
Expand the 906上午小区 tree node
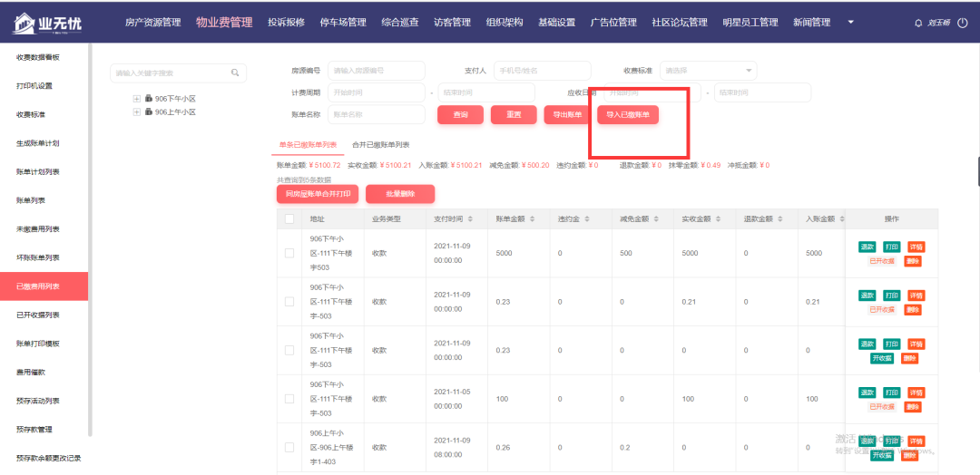[136, 112]
